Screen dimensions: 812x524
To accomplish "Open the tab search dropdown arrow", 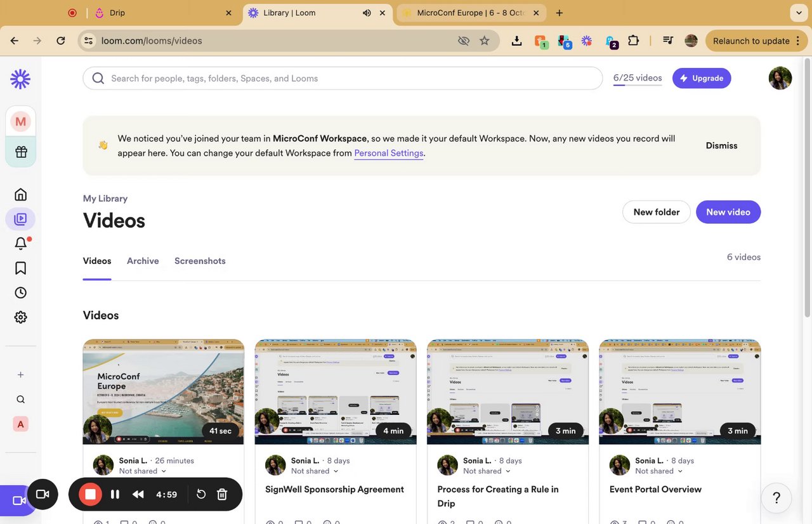I will click(x=798, y=13).
